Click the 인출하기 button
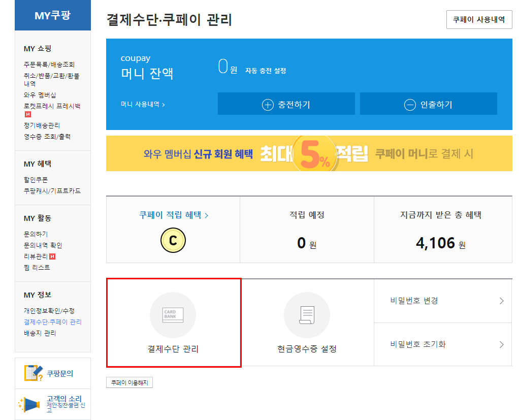 tap(428, 104)
